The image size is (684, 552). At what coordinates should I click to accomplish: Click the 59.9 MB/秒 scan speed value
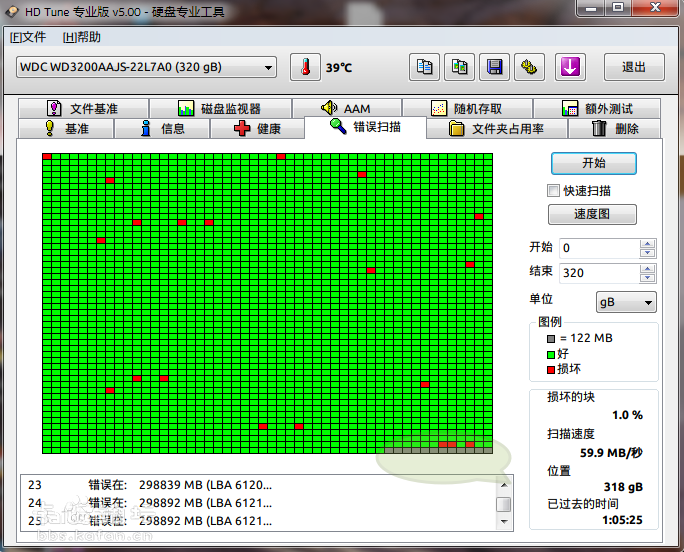(611, 453)
